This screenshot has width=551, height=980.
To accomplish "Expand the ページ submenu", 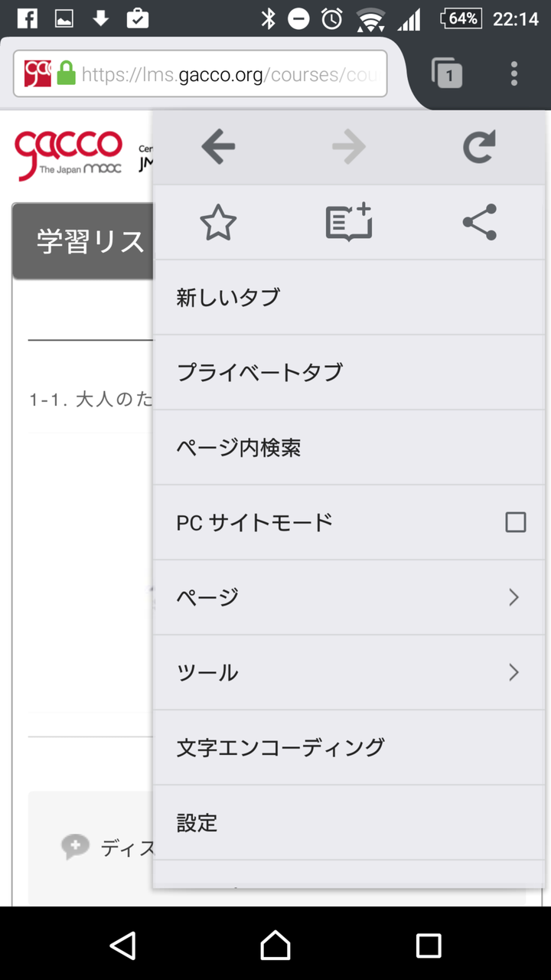I will [x=349, y=597].
